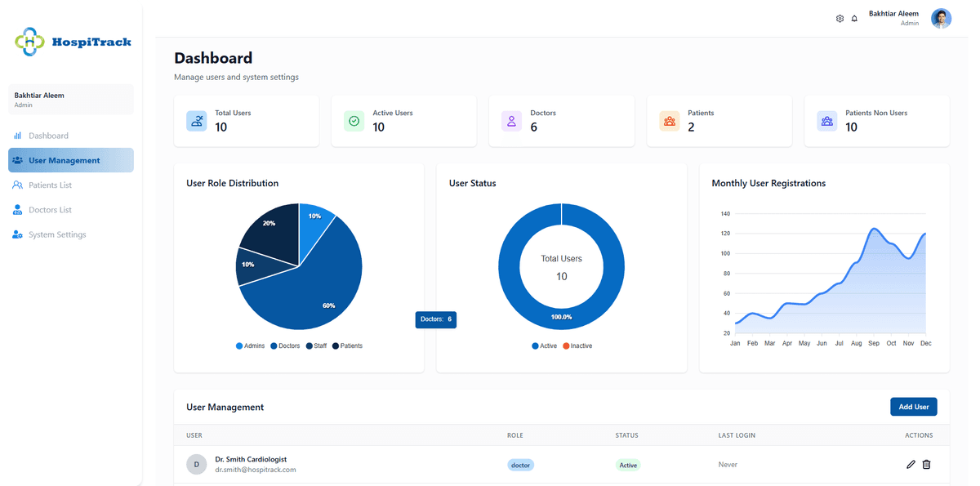Click the edit pencil icon for Dr. Smith
The width and height of the screenshot is (980, 486).
tap(911, 465)
